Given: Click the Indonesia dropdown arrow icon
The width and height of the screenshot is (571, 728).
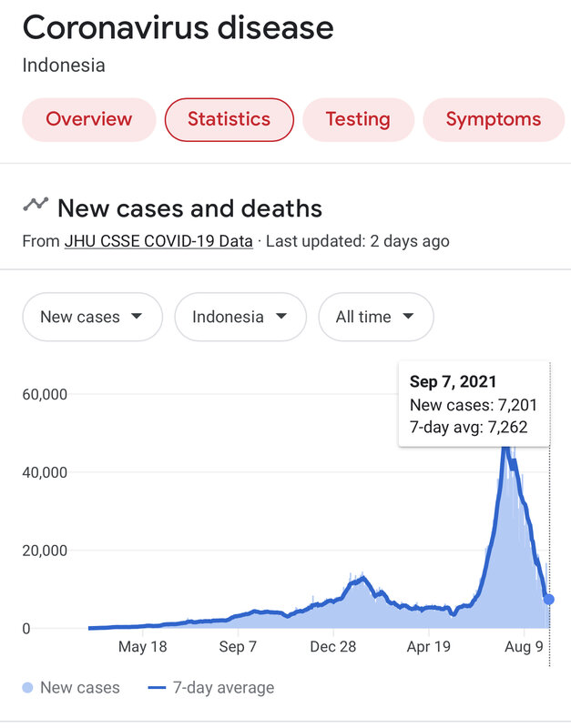Looking at the screenshot, I should pyautogui.click(x=280, y=317).
